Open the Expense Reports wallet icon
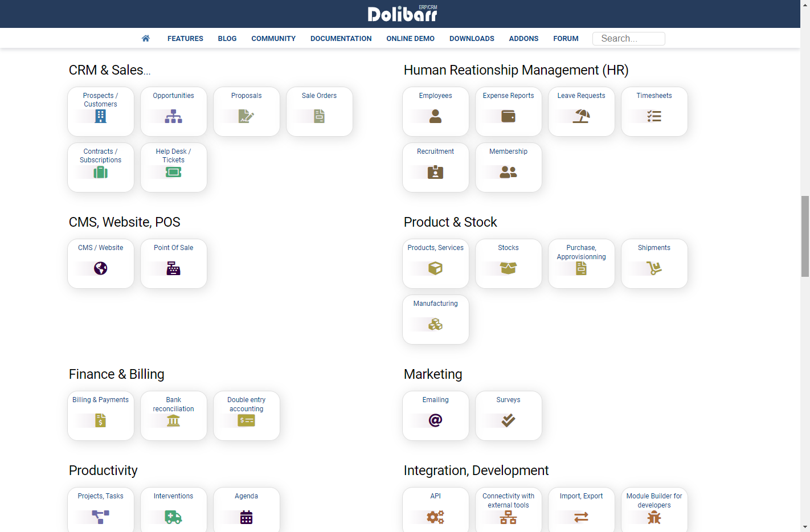The height and width of the screenshot is (532, 810). (x=509, y=116)
